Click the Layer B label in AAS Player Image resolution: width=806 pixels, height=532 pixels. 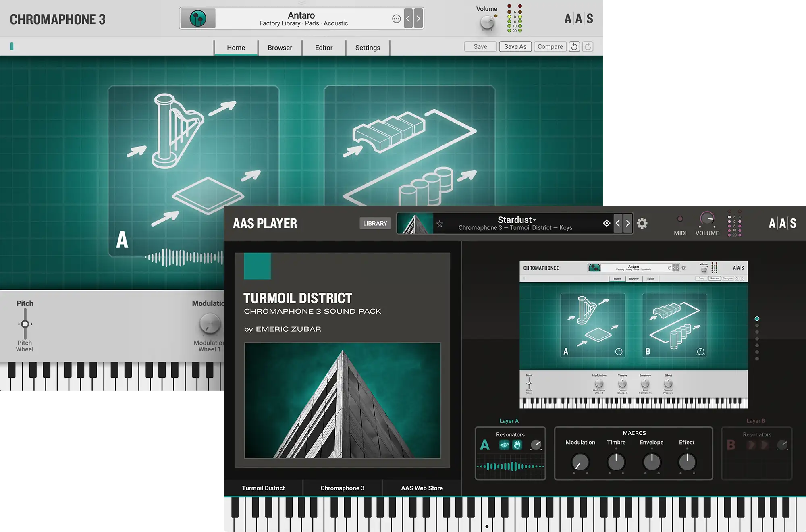pos(756,421)
